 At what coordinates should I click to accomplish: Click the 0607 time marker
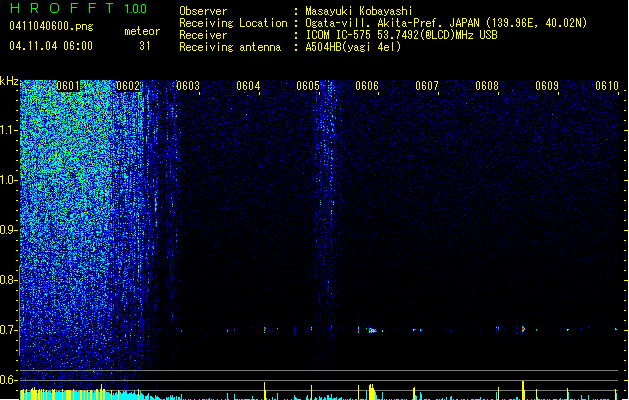coord(427,86)
